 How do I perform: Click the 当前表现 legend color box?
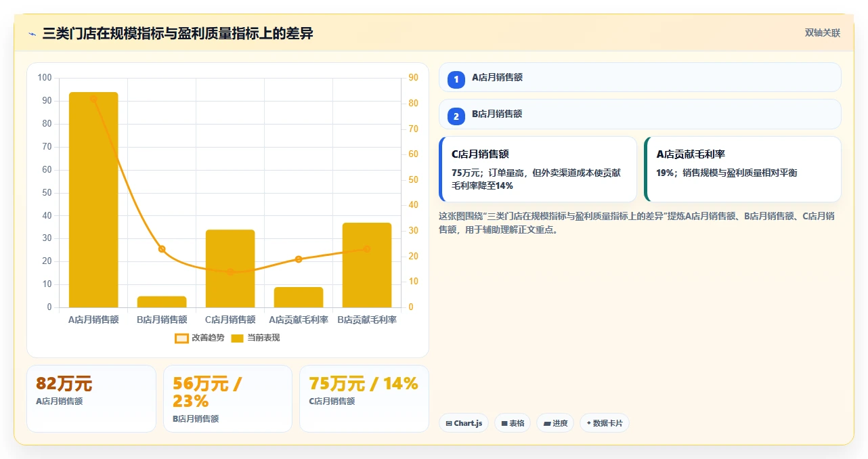237,338
